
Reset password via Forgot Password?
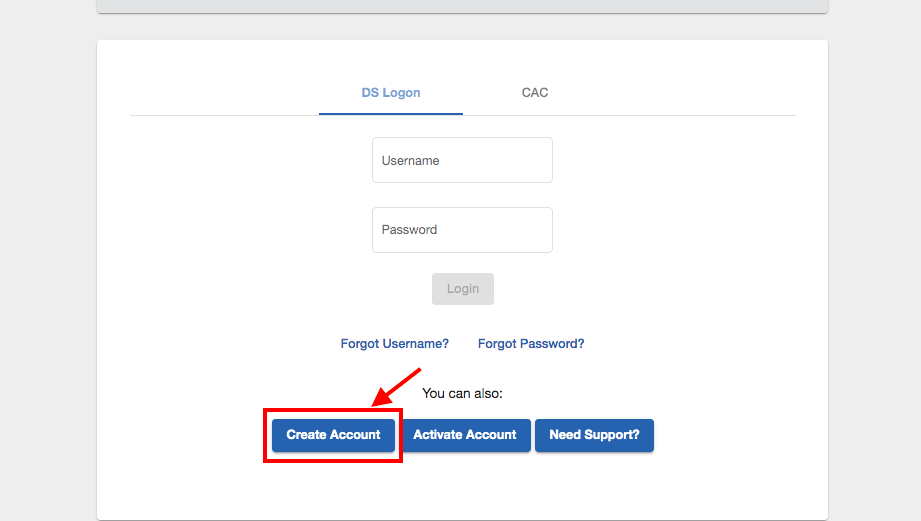[531, 344]
